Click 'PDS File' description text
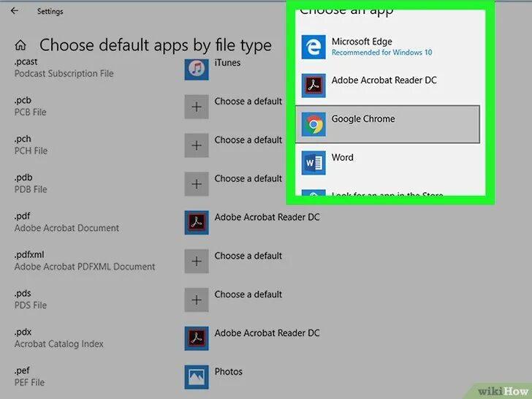 (x=31, y=305)
